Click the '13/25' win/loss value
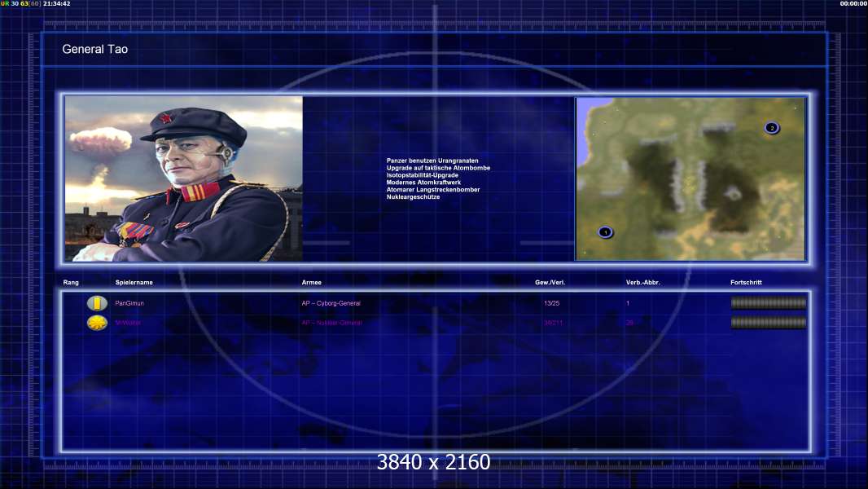The width and height of the screenshot is (868, 489). [x=551, y=303]
